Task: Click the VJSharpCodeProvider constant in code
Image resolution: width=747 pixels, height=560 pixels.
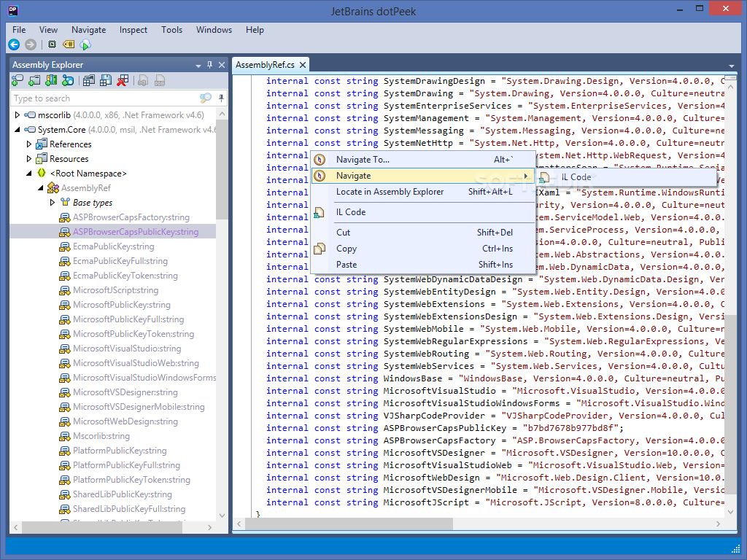Action: coord(434,415)
